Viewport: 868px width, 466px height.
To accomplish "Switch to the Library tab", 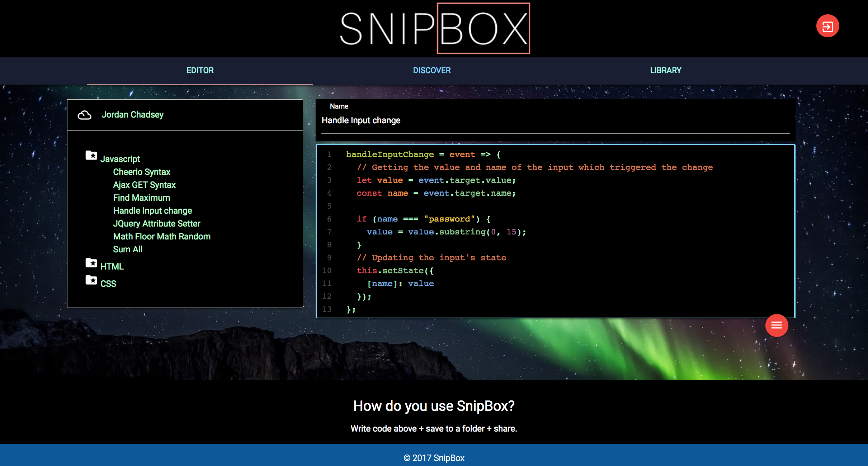I will tap(666, 71).
